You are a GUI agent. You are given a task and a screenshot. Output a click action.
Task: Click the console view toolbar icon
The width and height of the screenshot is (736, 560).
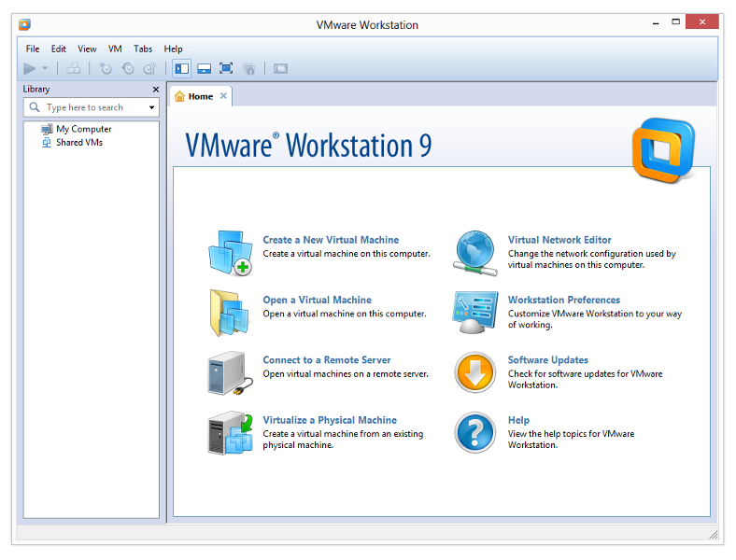[281, 69]
